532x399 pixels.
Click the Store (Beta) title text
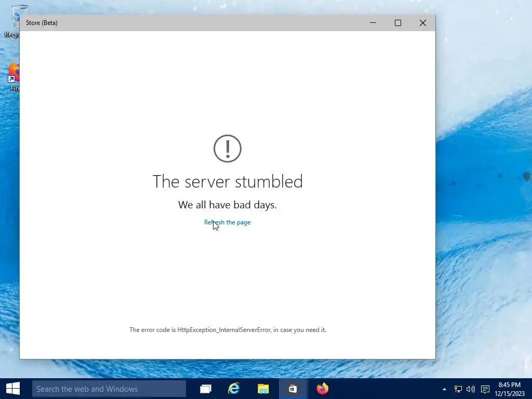(42, 23)
